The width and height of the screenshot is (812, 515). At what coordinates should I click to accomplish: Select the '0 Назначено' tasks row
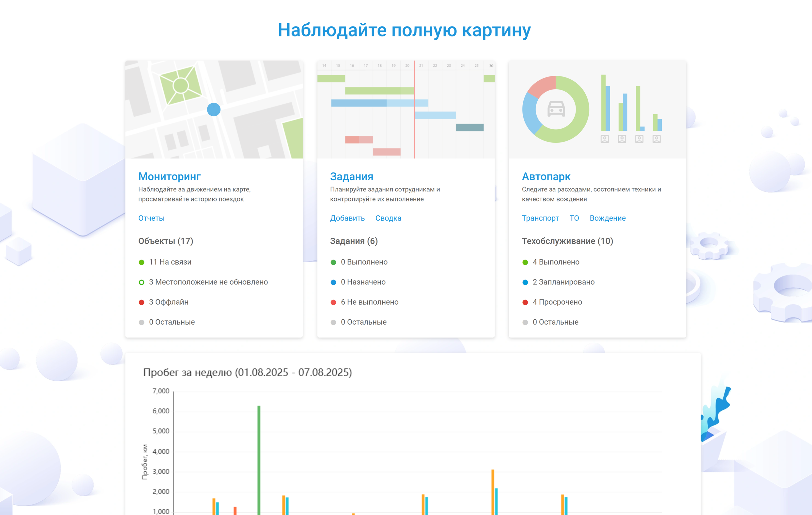358,282
